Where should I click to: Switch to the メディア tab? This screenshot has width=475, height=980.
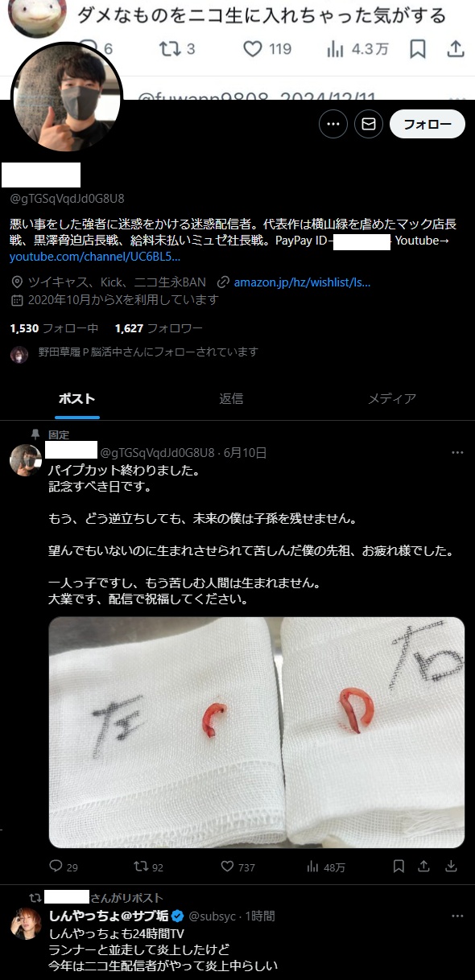tap(392, 398)
